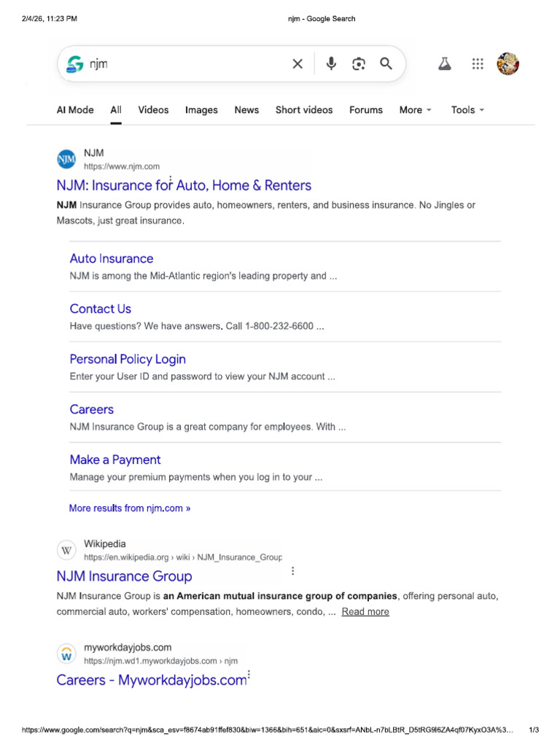This screenshot has height=747, width=560.
Task: Switch to Images tab
Action: tap(201, 110)
